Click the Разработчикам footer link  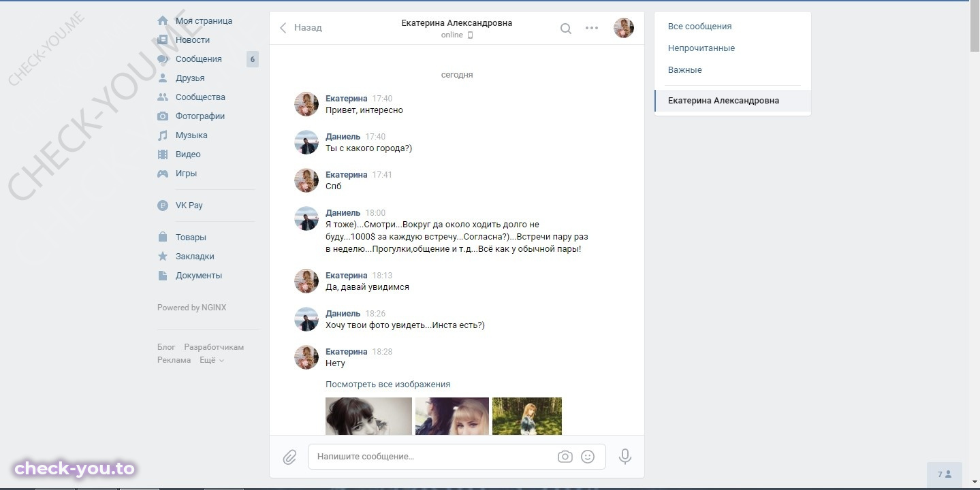[x=214, y=347]
